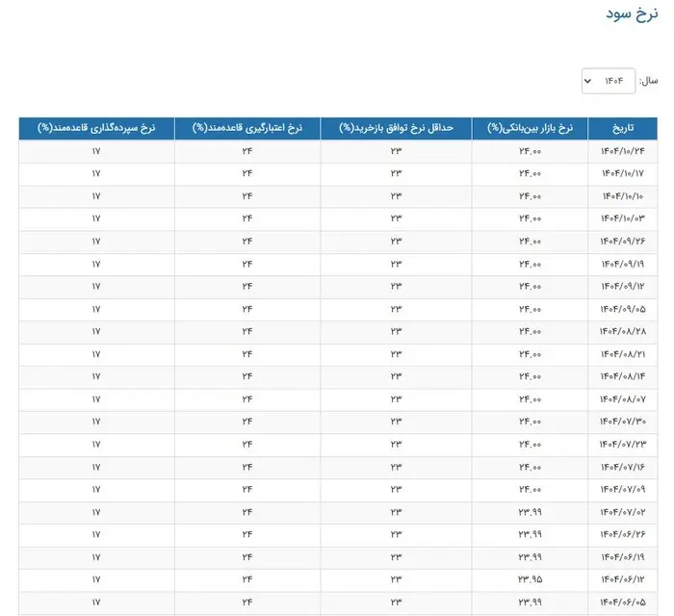
Task: Click the interbank rate for ۱۴۰۴/۱۰/۱۷
Action: tap(530, 174)
